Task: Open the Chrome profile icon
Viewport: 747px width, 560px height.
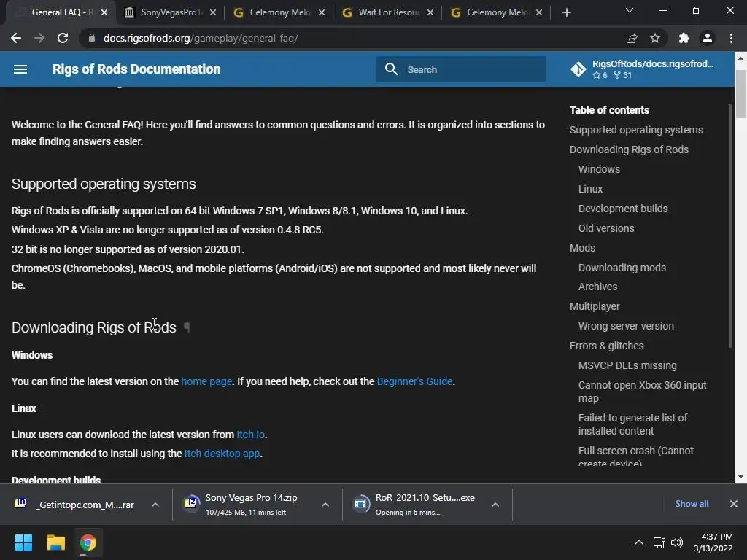Action: tap(708, 38)
